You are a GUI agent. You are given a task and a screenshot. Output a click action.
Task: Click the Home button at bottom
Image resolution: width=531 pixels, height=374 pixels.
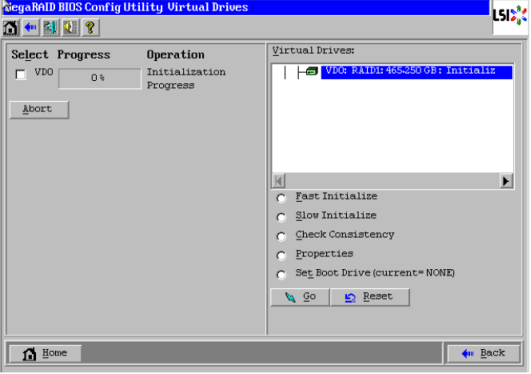coord(45,353)
